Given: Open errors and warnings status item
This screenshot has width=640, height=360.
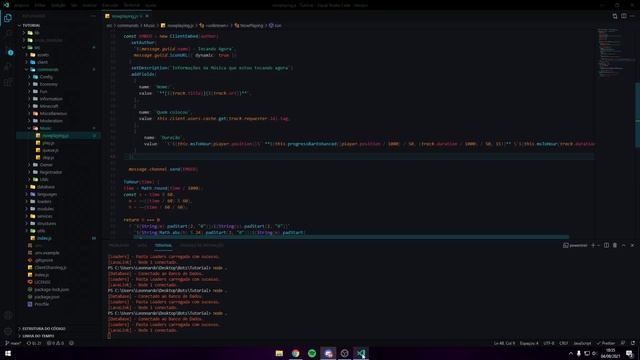Looking at the screenshot, I should [x=56, y=343].
